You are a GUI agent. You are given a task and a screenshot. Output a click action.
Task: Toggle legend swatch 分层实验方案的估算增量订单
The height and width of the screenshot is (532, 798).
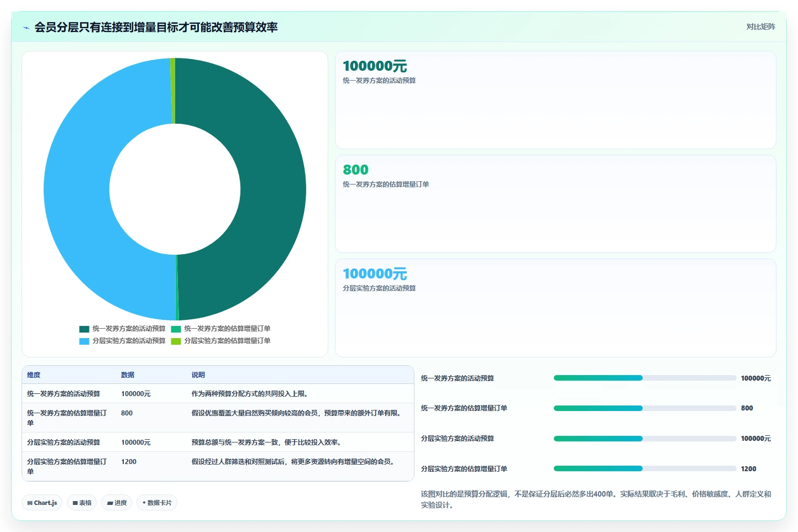click(176, 341)
